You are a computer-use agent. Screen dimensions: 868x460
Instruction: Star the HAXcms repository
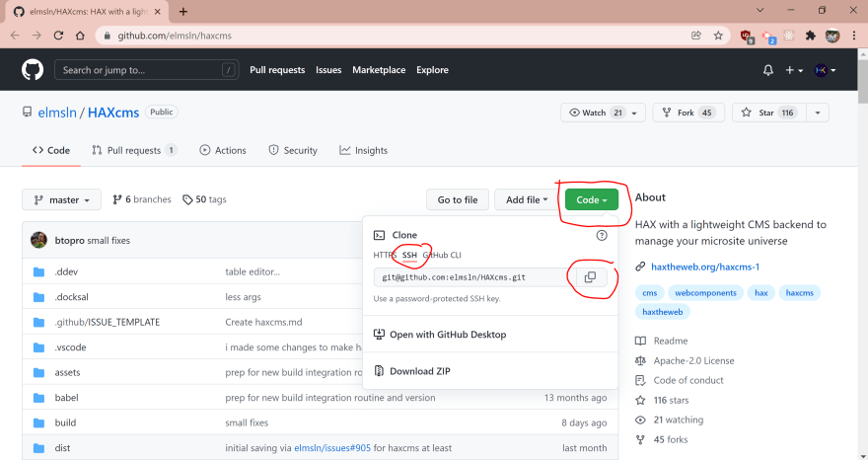point(769,113)
